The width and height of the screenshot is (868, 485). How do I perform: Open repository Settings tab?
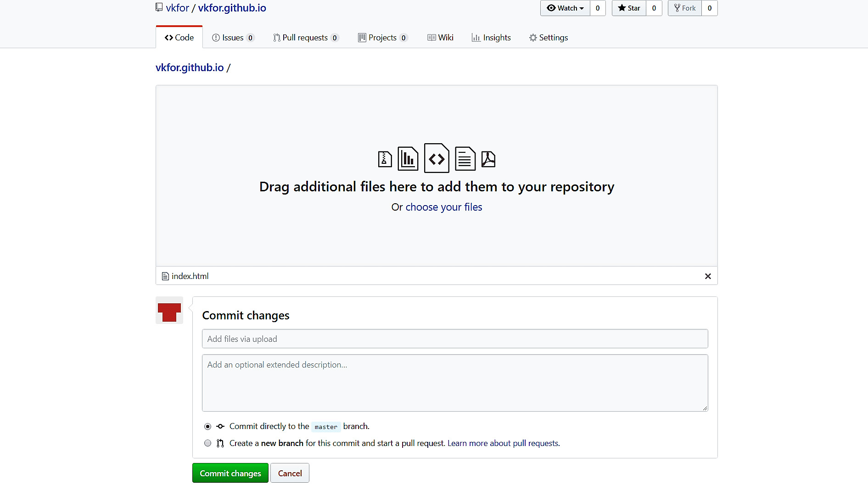[x=549, y=38]
